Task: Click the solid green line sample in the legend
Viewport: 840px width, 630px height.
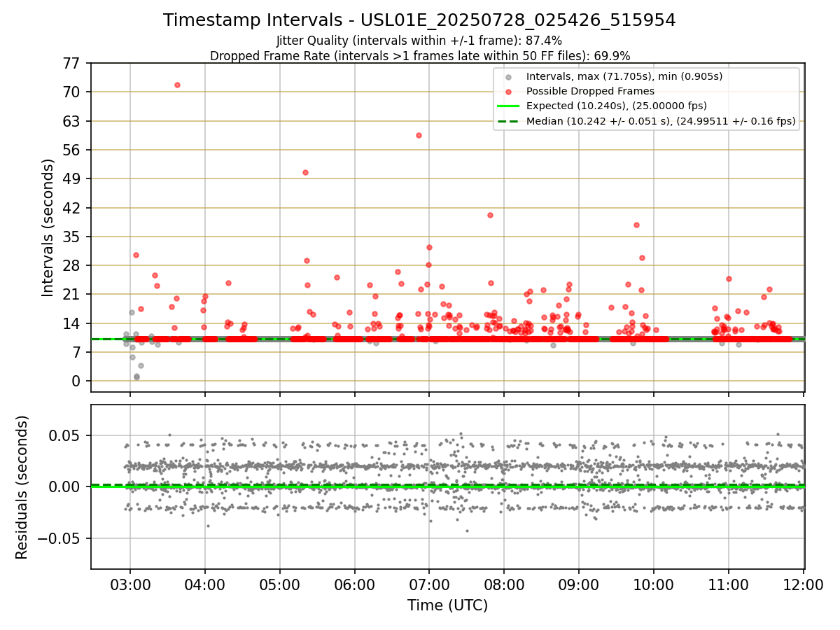Action: pyautogui.click(x=508, y=106)
